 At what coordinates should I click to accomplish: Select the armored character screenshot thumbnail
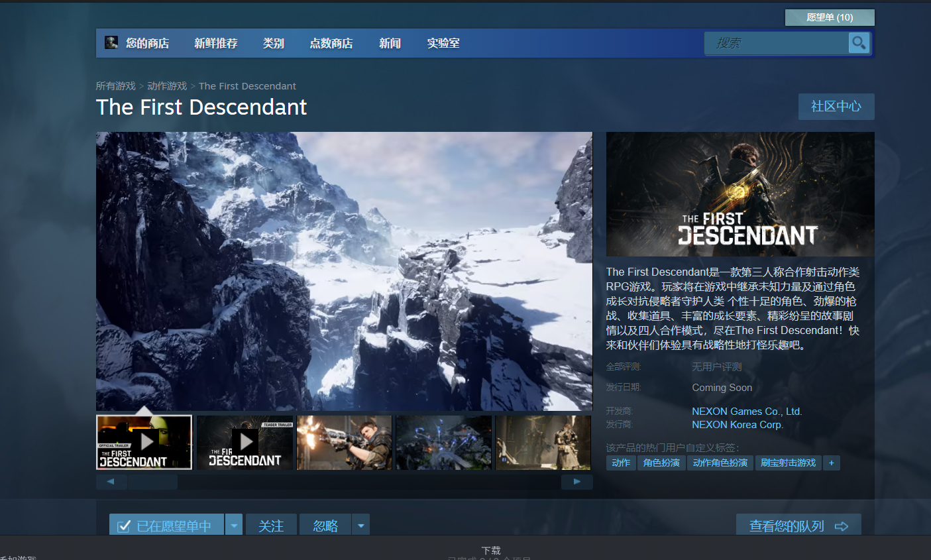pyautogui.click(x=543, y=442)
